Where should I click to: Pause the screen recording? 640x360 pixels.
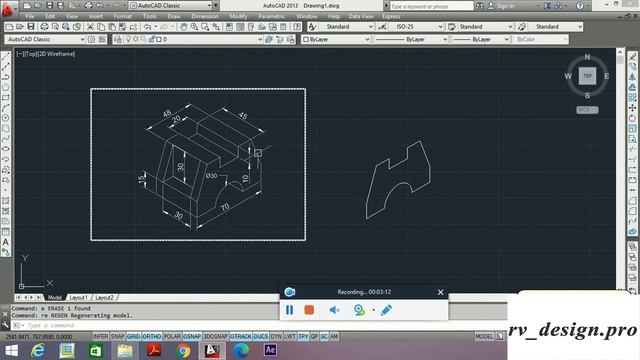click(x=289, y=310)
